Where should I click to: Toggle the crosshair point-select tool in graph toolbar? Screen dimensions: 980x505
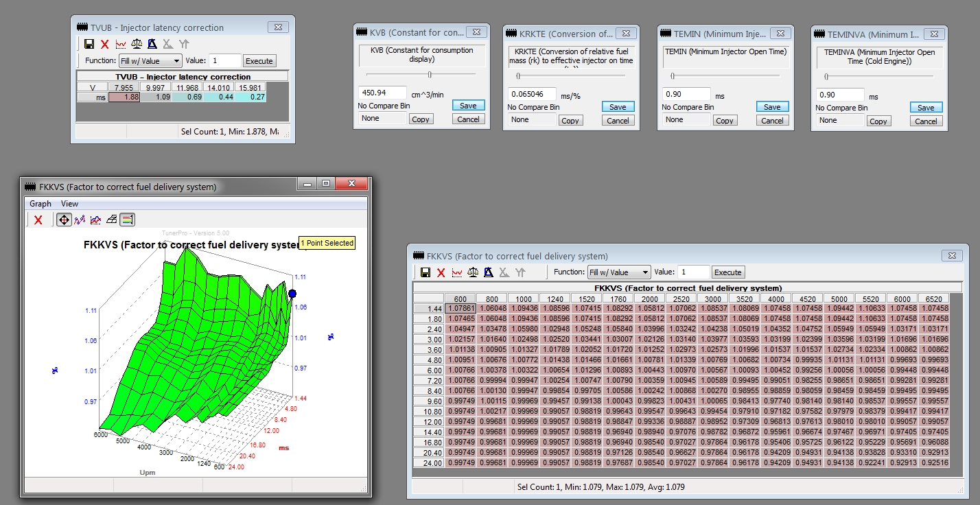click(x=63, y=220)
